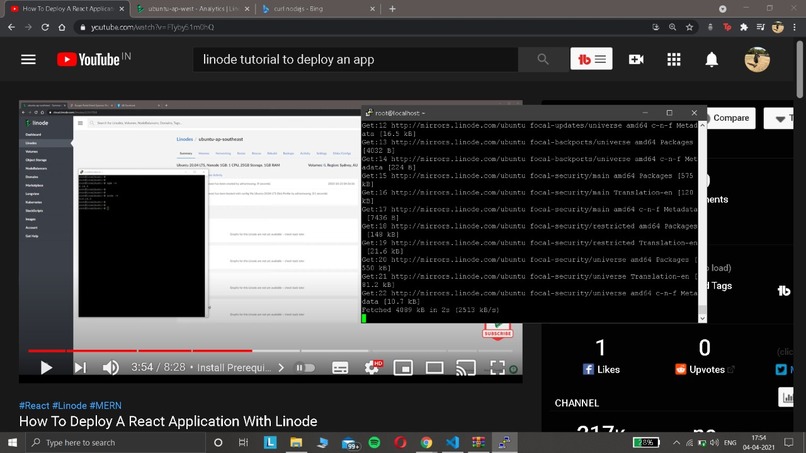Click the address bar URL
The height and width of the screenshot is (453, 806).
click(x=153, y=27)
